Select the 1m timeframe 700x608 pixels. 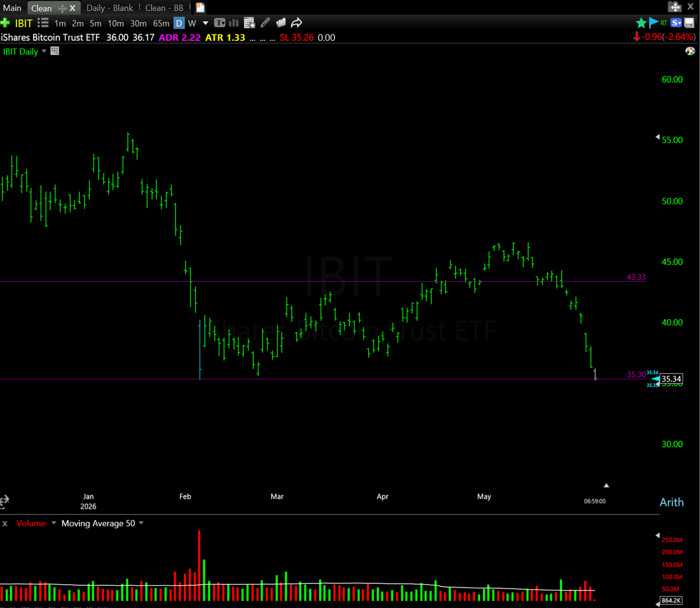[60, 23]
